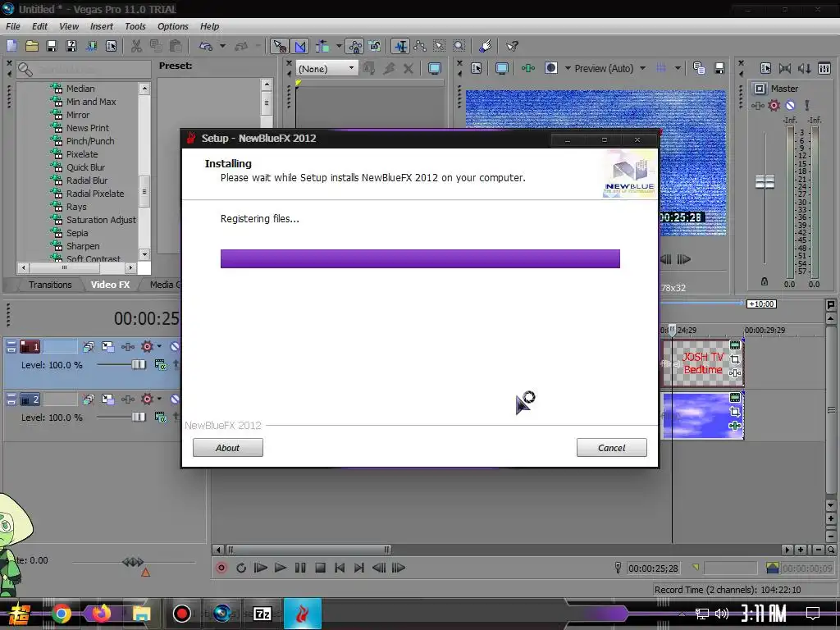Click the Stop button in transport
The width and height of the screenshot is (840, 630).
click(321, 568)
